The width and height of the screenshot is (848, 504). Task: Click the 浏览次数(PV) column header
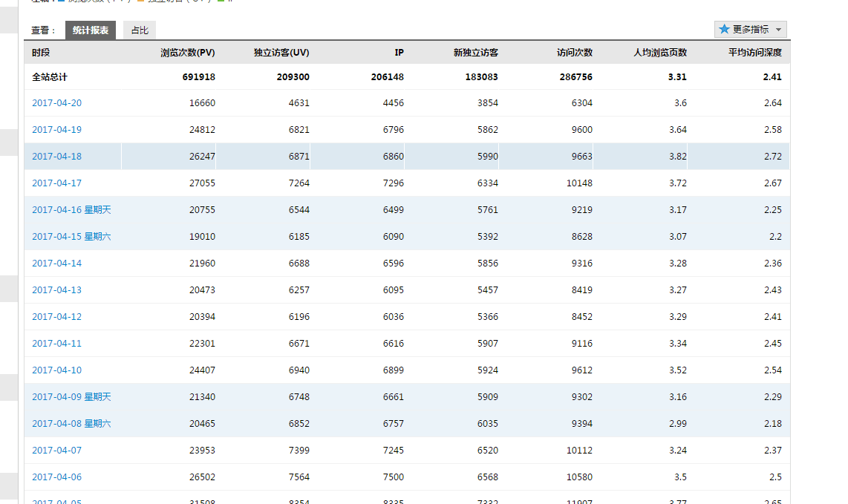(x=187, y=53)
